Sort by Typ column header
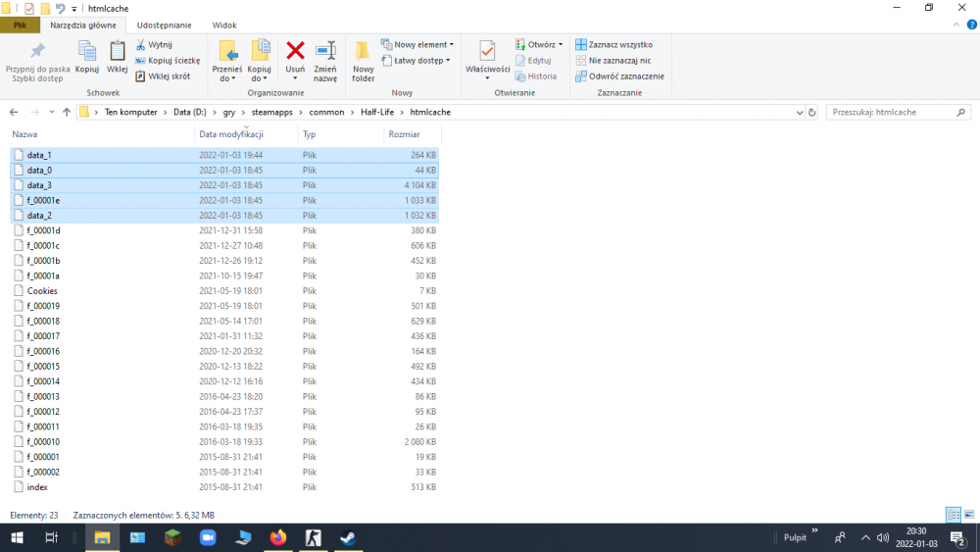Screen dimensions: 980x552 click(x=341, y=133)
